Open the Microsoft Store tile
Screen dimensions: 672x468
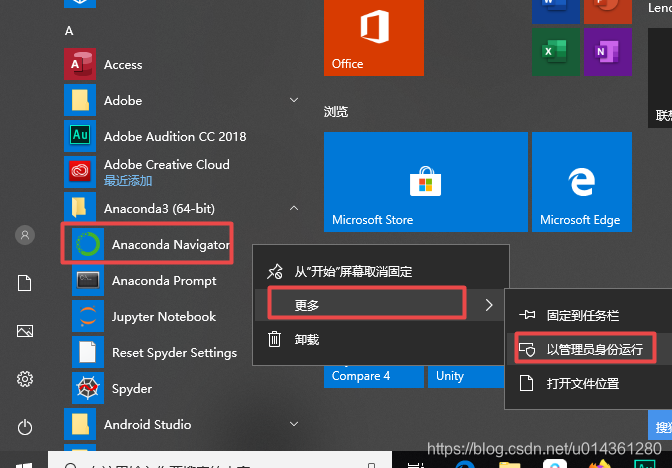tap(426, 182)
